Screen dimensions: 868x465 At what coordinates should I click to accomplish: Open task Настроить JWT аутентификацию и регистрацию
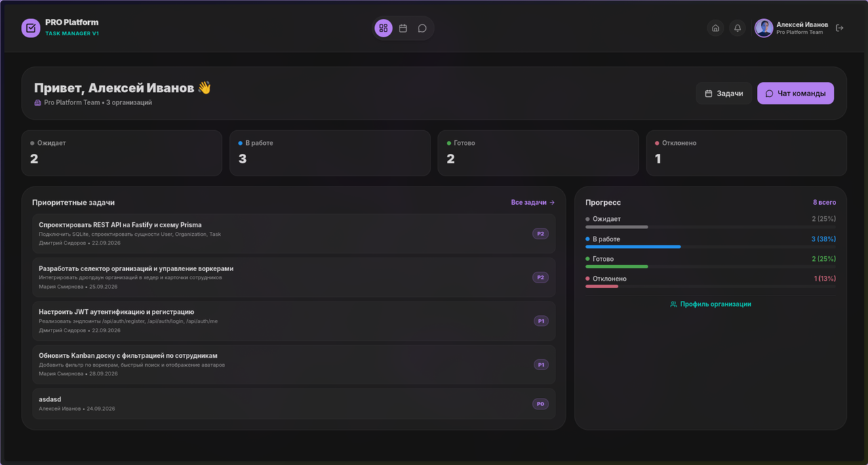tap(294, 321)
